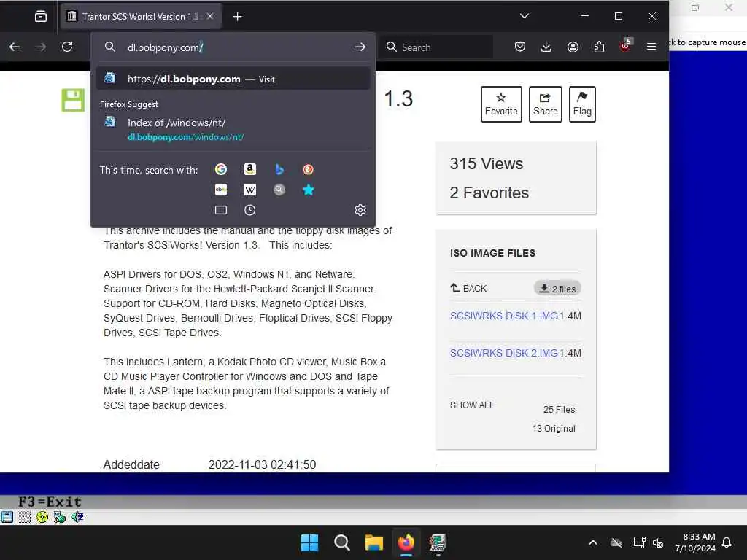
Task: Reload the current page
Action: (67, 47)
